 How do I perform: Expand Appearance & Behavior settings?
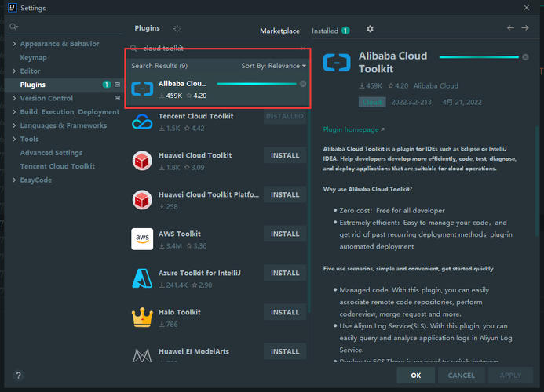14,44
